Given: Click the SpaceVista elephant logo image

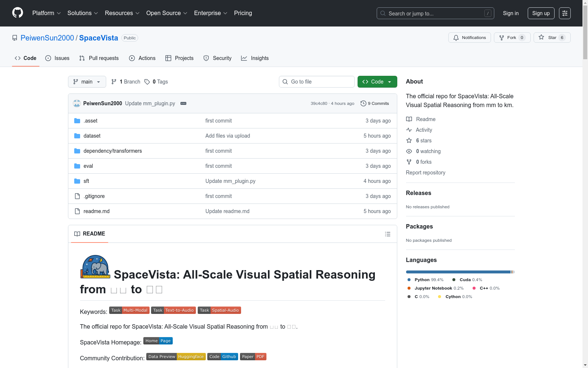Looking at the screenshot, I should pyautogui.click(x=96, y=267).
